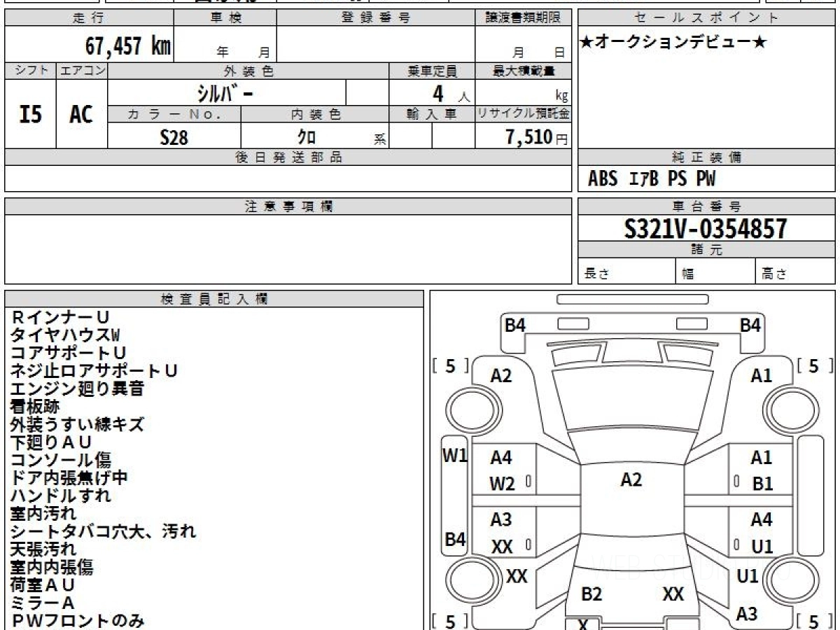This screenshot has height=630, width=840.
Task: Click the windshield in the car diagram
Action: click(631, 398)
